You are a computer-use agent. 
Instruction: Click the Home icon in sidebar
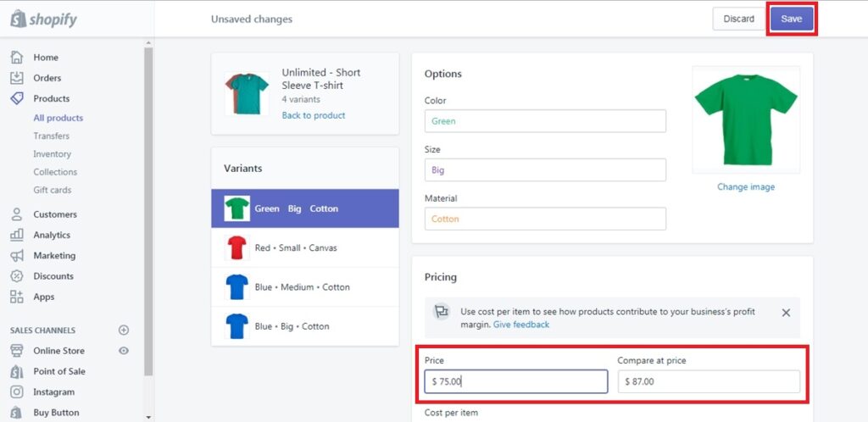coord(17,58)
